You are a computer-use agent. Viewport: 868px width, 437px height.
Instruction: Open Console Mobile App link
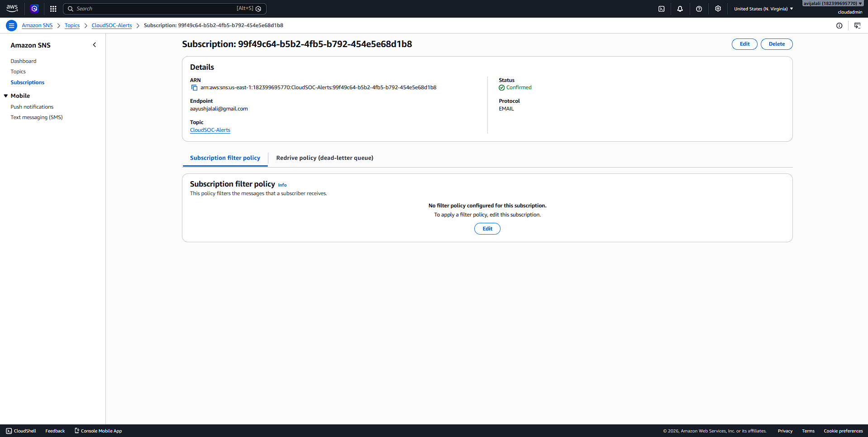coord(98,431)
